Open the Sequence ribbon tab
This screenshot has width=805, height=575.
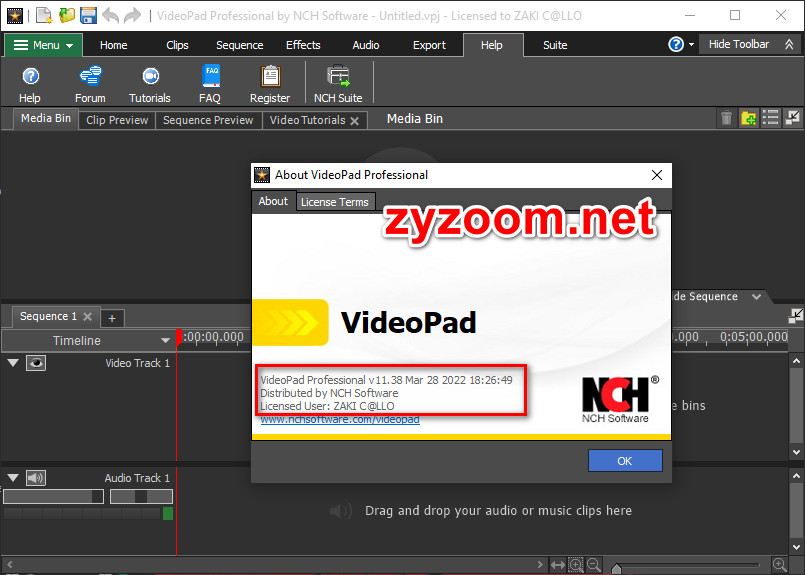[x=239, y=45]
